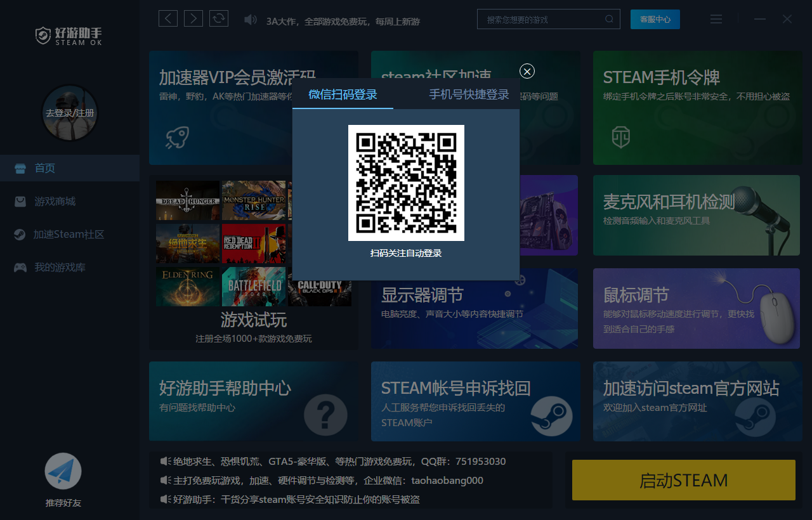Click the avatar to log in or register
Screen dimensions: 812x520
pyautogui.click(x=70, y=113)
